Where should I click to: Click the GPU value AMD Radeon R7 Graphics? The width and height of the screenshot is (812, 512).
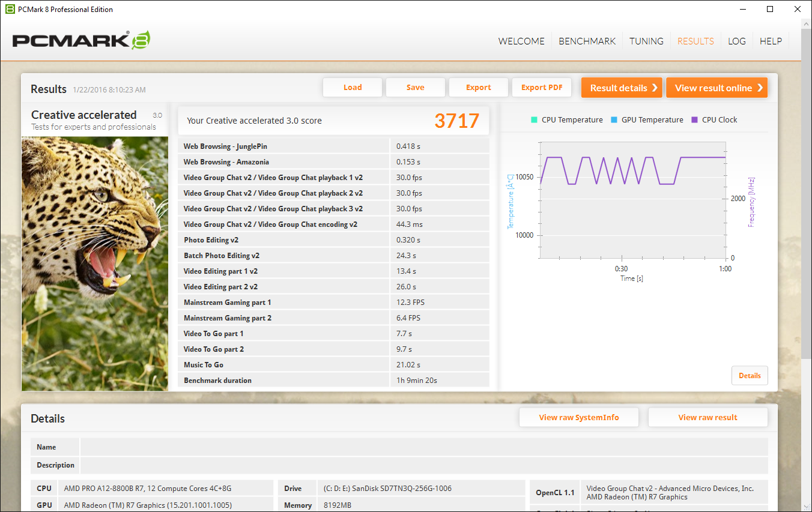(148, 505)
